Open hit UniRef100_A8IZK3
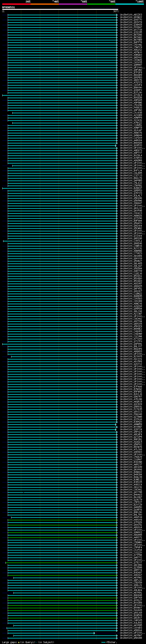The width and height of the screenshot is (146, 644). point(131,15)
